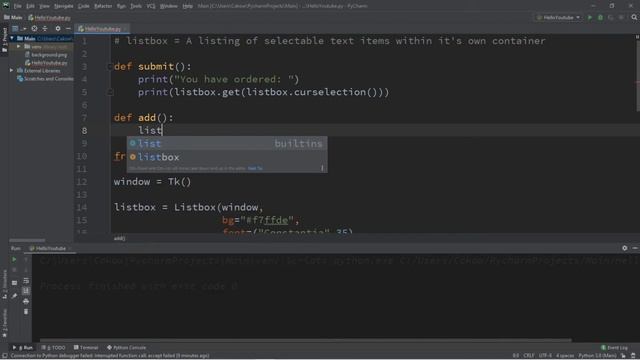
Task: Select background.png in the project tree
Action: [x=46, y=55]
